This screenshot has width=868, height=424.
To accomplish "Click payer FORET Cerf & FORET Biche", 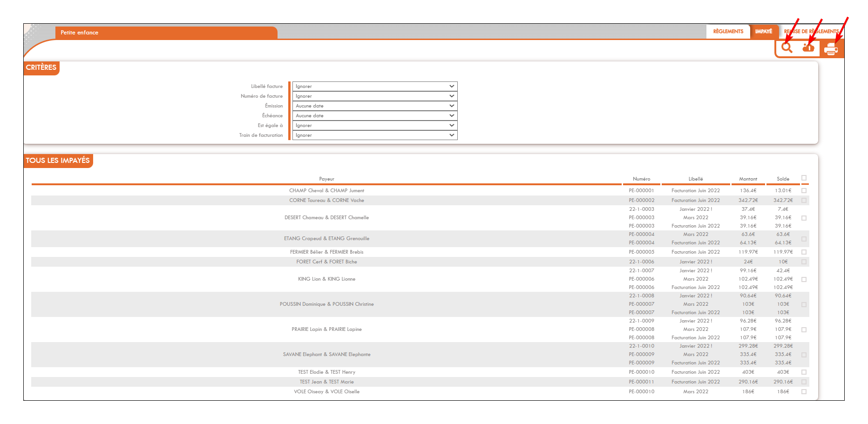I will [326, 262].
